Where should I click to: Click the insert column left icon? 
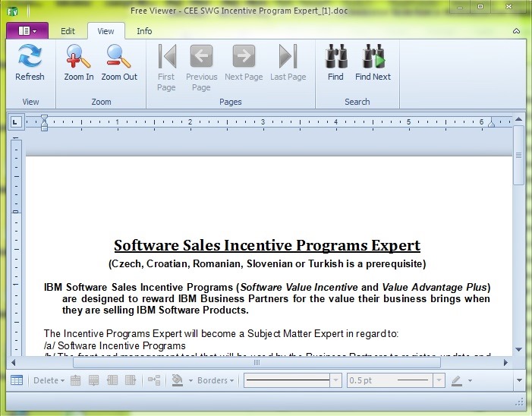pyautogui.click(x=112, y=380)
